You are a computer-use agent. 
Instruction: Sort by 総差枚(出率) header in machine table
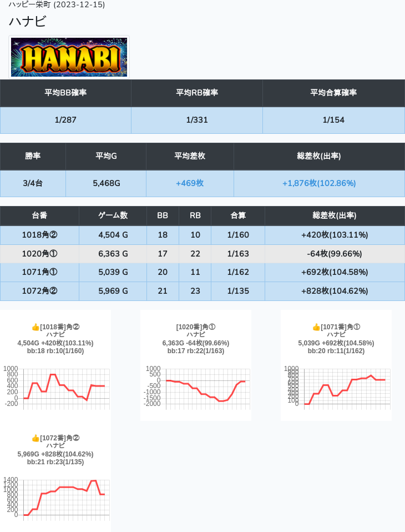pyautogui.click(x=335, y=215)
